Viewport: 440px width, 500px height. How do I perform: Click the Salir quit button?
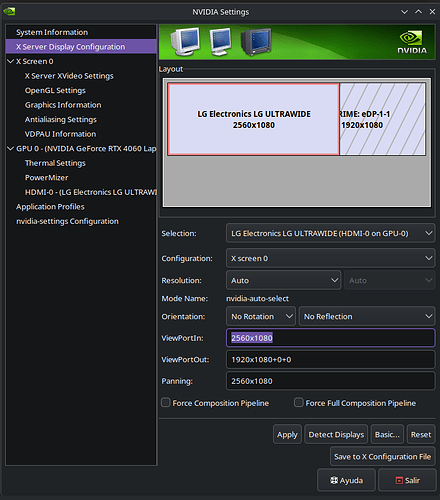[x=407, y=480]
